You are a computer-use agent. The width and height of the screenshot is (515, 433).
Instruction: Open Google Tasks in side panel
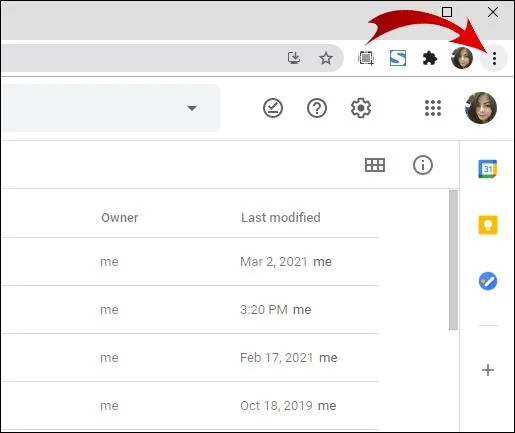coord(488,281)
